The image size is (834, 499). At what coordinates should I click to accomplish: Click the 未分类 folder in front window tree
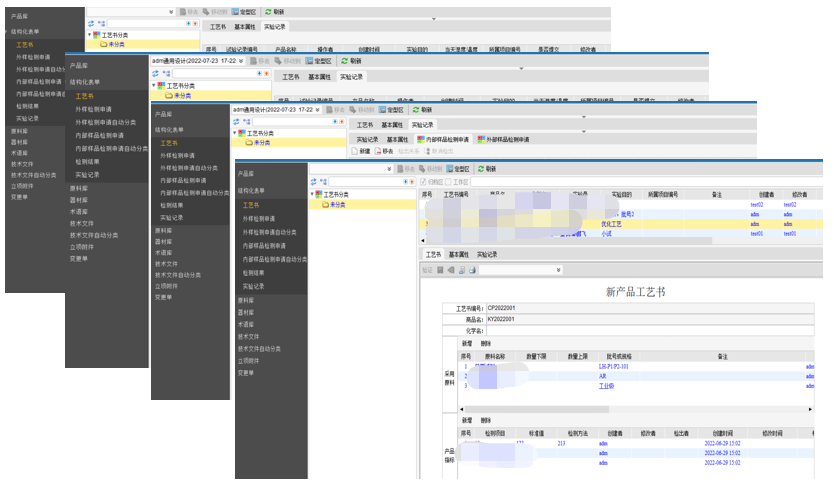pos(334,204)
